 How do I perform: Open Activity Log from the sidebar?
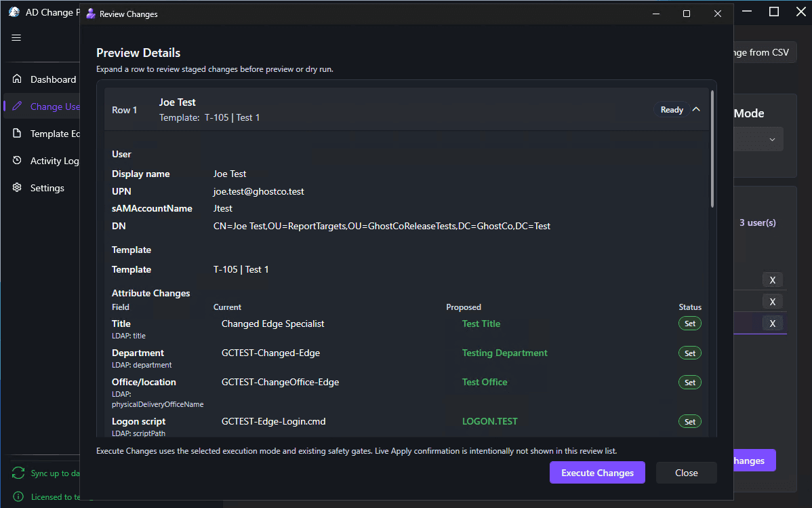click(x=54, y=161)
